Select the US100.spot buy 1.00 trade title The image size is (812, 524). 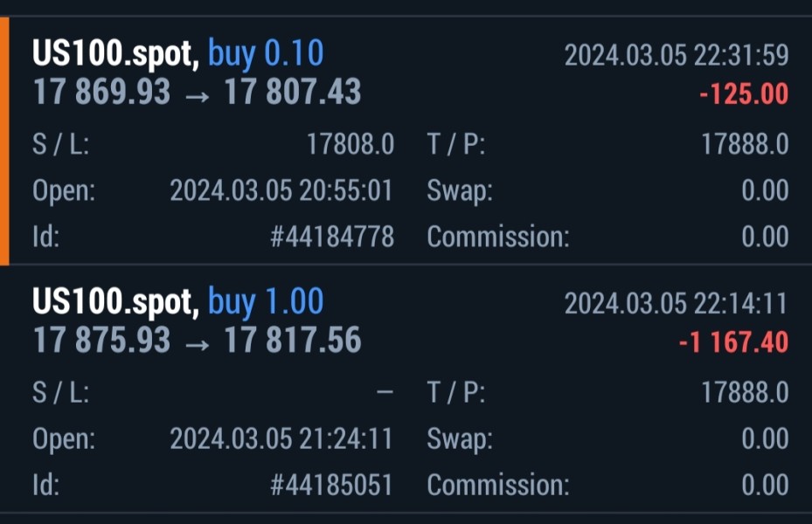[177, 302]
